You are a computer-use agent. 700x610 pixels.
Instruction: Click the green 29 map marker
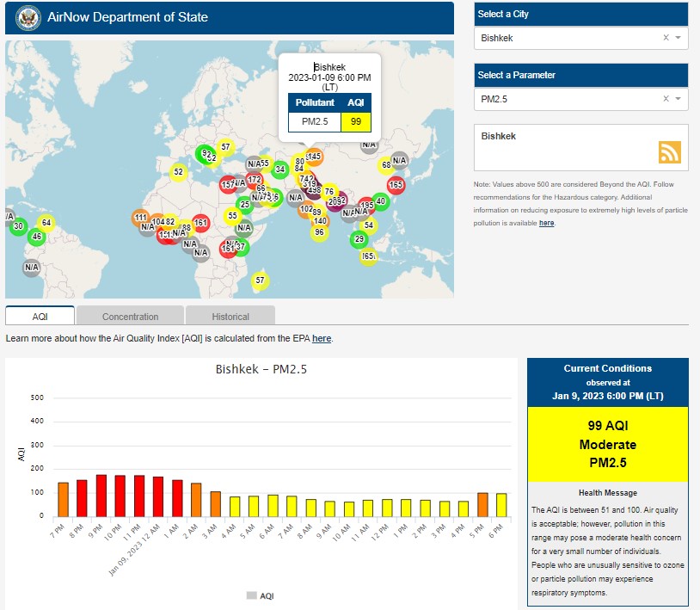click(359, 239)
